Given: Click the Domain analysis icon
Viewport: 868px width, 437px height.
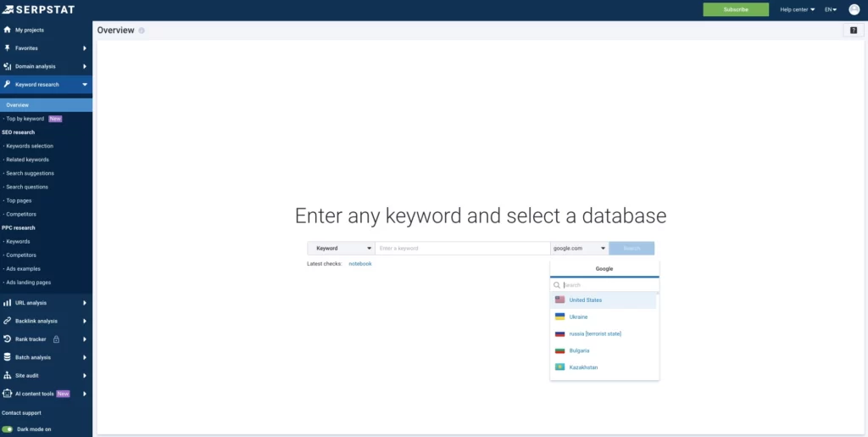Looking at the screenshot, I should point(7,66).
